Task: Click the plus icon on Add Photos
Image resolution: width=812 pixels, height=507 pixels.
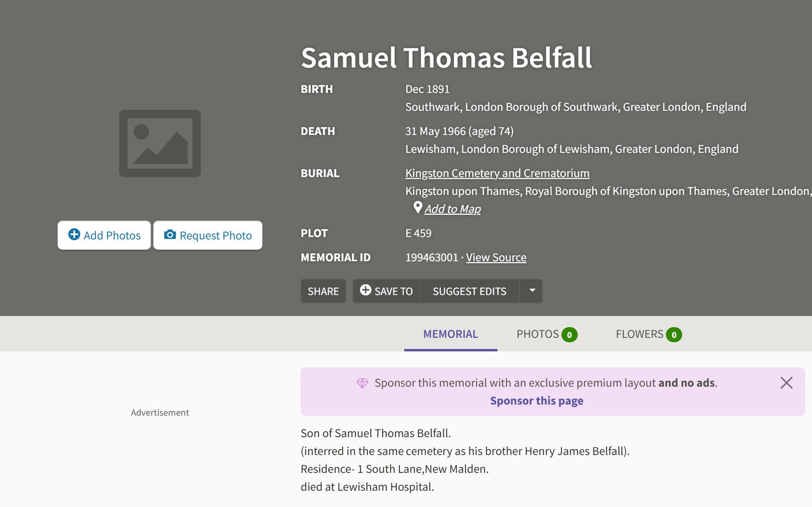Action: [74, 234]
